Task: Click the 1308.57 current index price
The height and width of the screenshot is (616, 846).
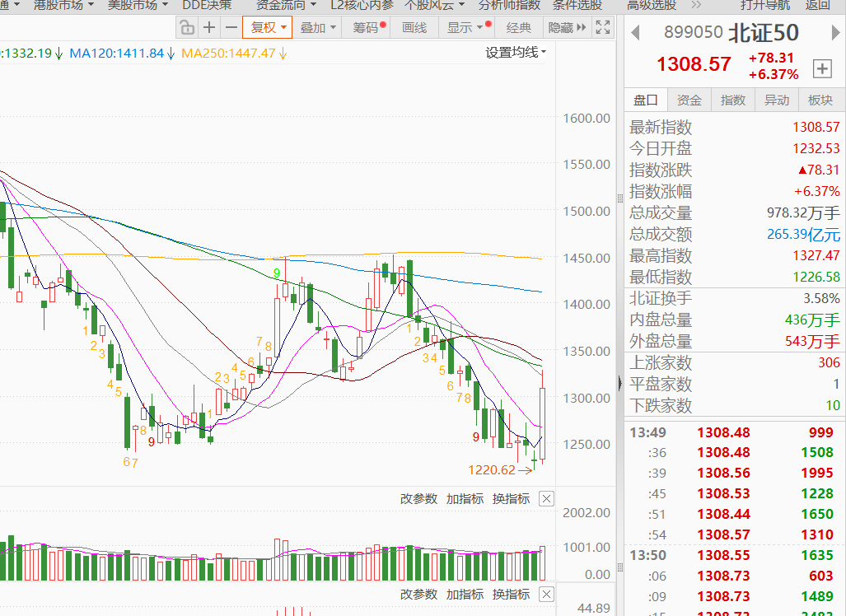Action: tap(694, 65)
